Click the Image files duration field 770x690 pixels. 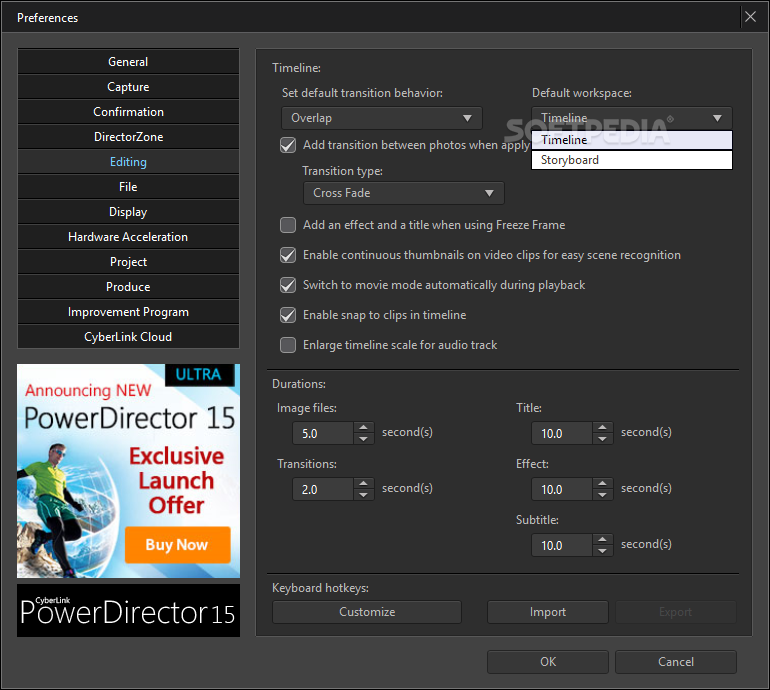(x=322, y=433)
